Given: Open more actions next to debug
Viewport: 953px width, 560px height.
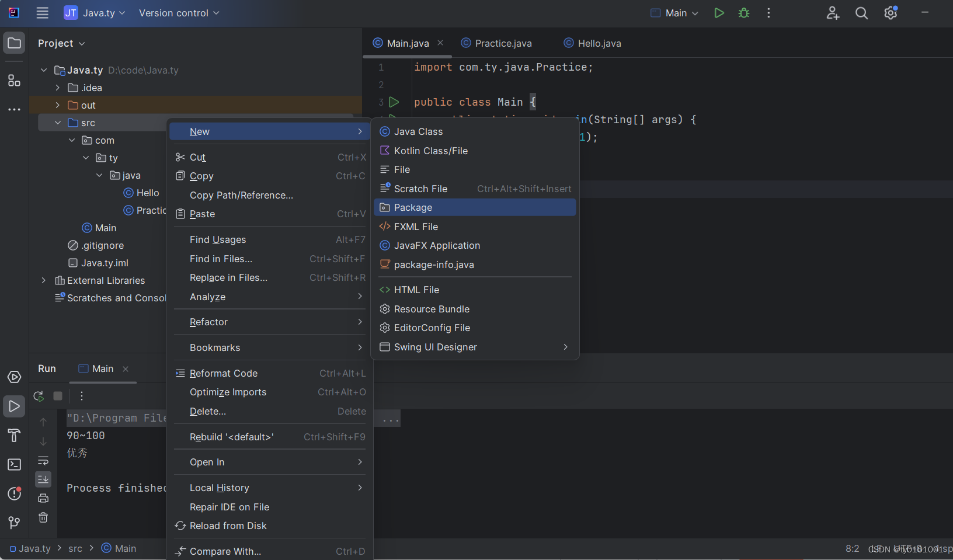Looking at the screenshot, I should (x=768, y=13).
